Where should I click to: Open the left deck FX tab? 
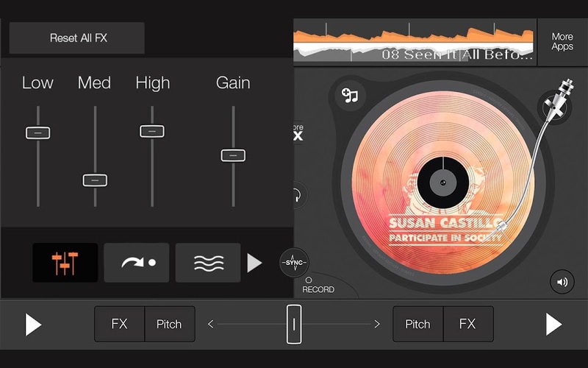click(119, 324)
